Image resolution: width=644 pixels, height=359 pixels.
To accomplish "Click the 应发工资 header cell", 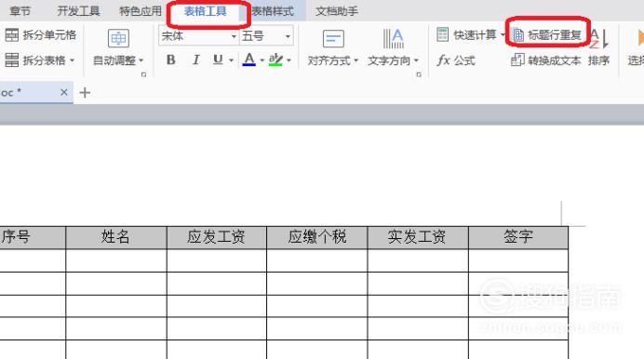I will (x=217, y=237).
